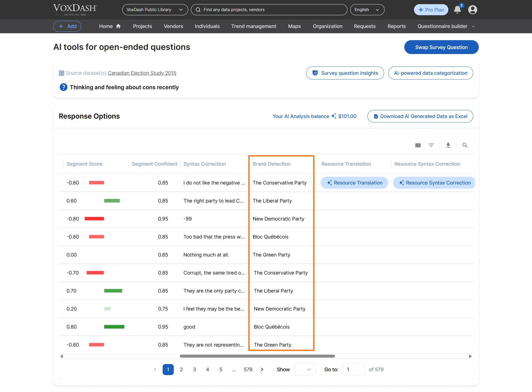Viewport: 532px width, 392px height.
Task: Sort by Segment Score column header
Action: [84, 164]
